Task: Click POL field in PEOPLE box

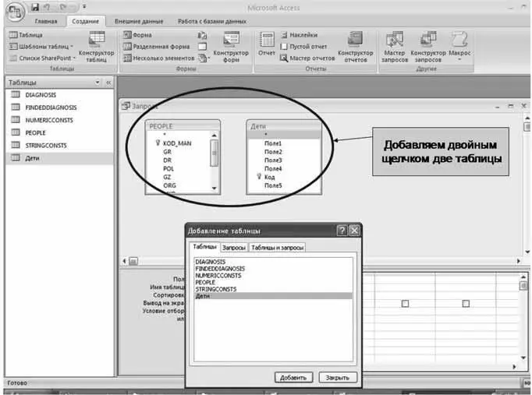Action: coord(168,169)
